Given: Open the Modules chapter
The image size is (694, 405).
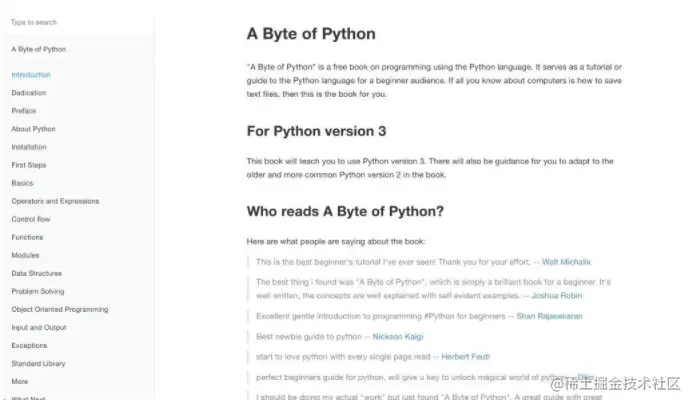Looking at the screenshot, I should pyautogui.click(x=25, y=255).
